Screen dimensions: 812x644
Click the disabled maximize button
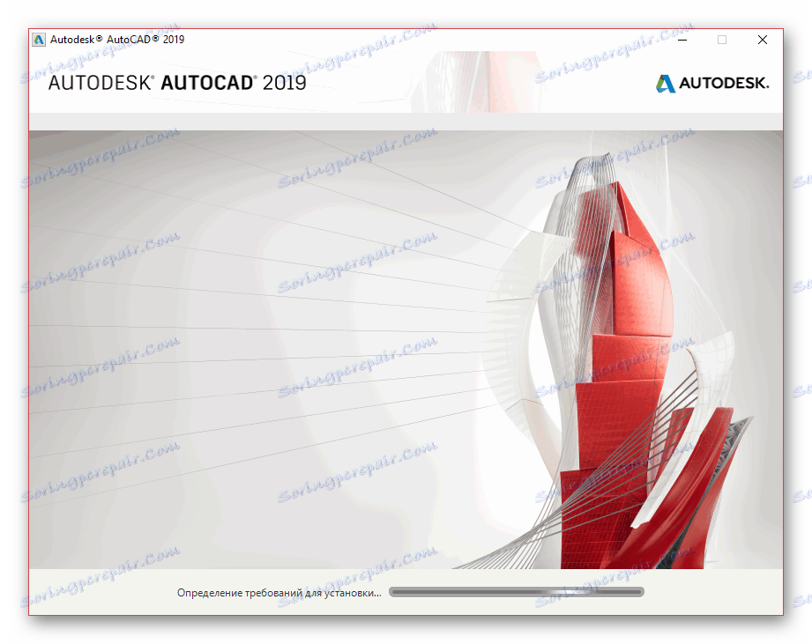[x=722, y=40]
